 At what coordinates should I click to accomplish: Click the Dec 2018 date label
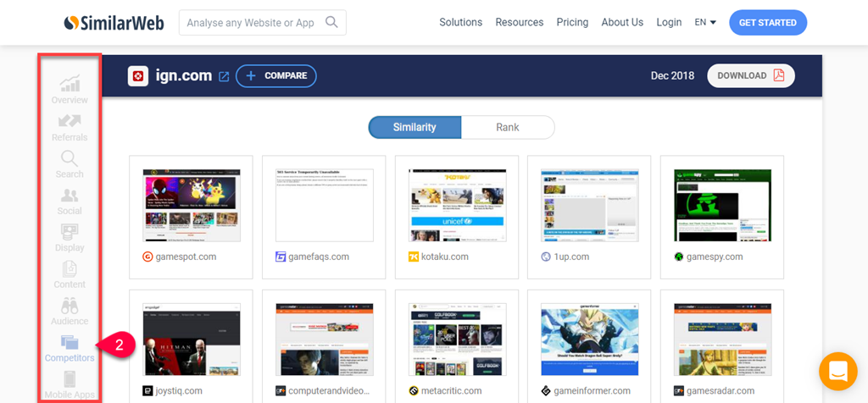[672, 75]
